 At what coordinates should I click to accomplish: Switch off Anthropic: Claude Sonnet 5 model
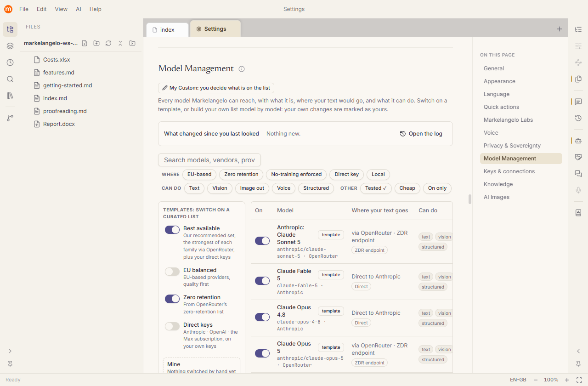point(262,241)
